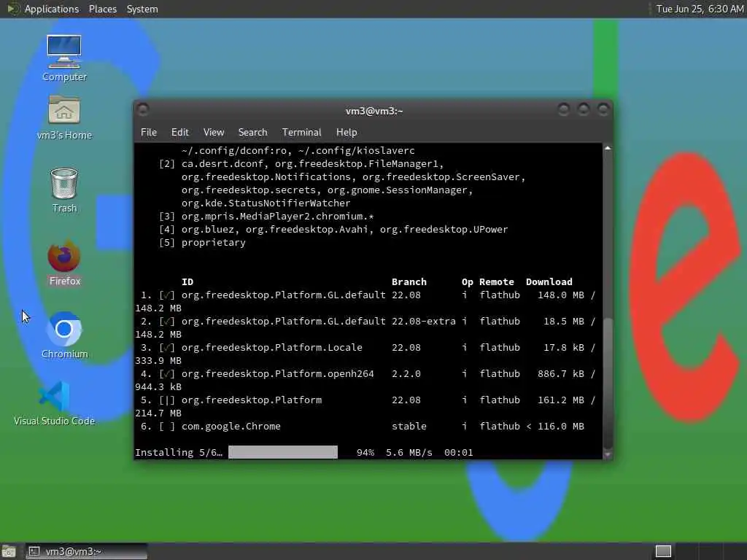Screen dimensions: 747x560
Task: Click org.mpris.MediaPlayer2.chromium.* text
Action: [x=278, y=216]
